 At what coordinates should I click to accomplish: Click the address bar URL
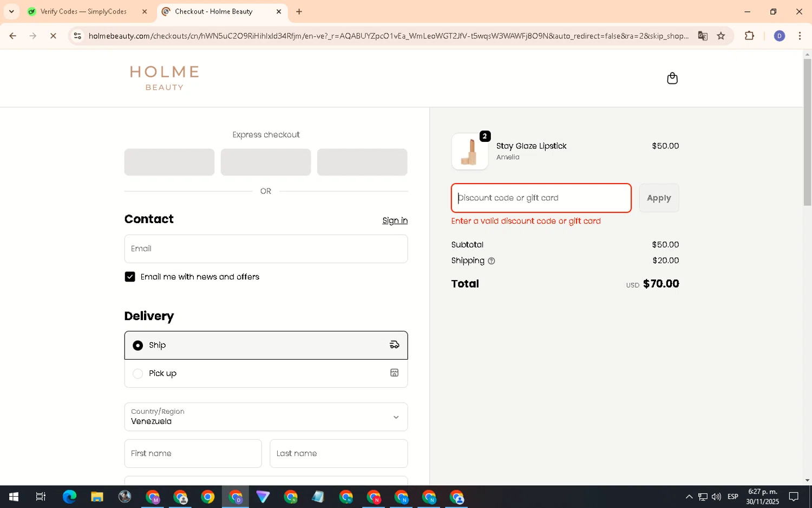point(388,36)
